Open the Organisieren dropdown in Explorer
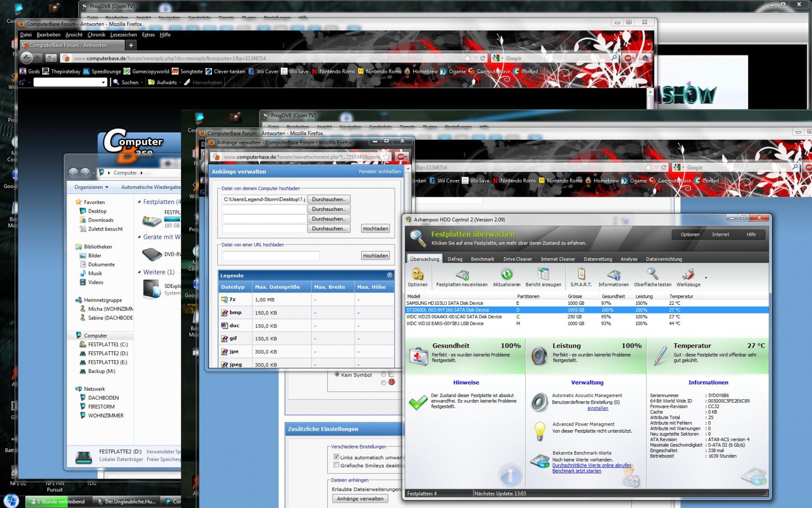The height and width of the screenshot is (508, 812). point(91,187)
